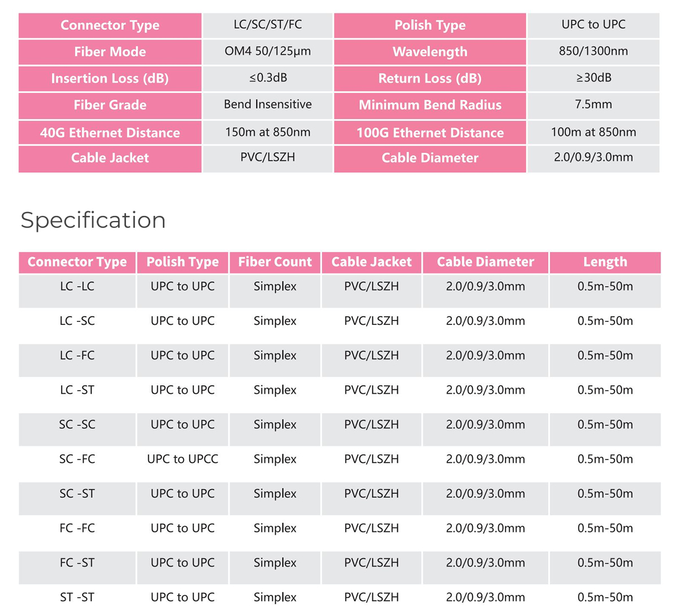Select the ST -ST connector cell

click(x=77, y=597)
